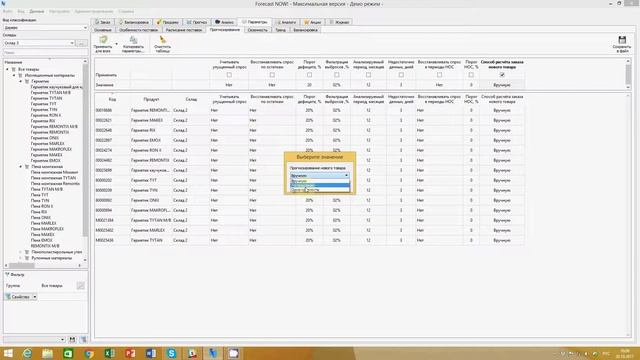
Task: Open Skype from the taskbar
Action: 171,353
